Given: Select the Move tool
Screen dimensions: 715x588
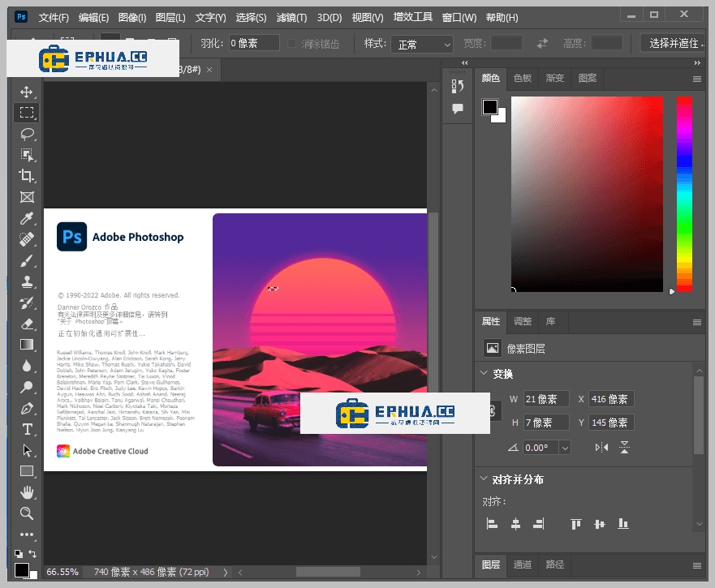Looking at the screenshot, I should [x=27, y=92].
